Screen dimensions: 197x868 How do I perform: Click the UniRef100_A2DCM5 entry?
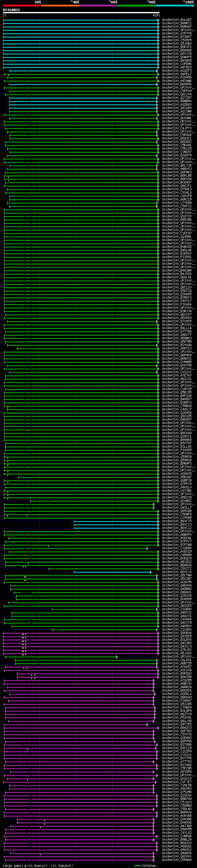coord(177,582)
